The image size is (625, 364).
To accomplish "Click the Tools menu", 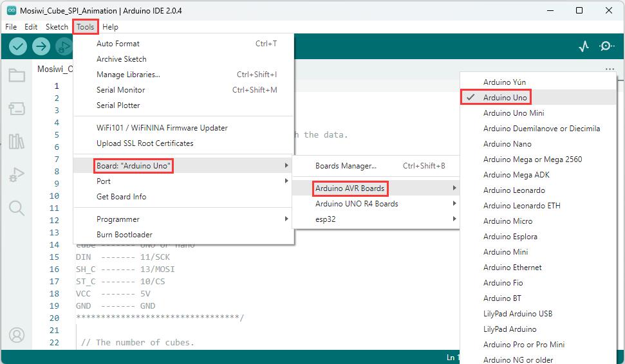I will tap(86, 26).
